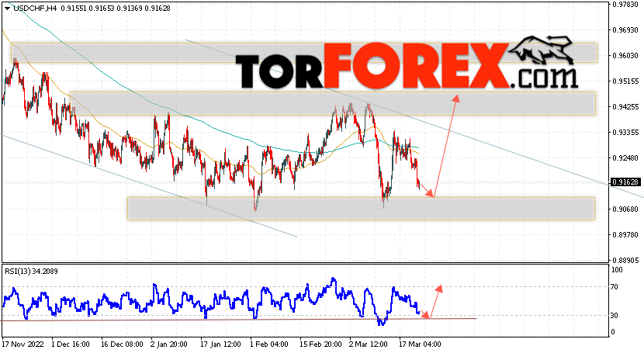Screen dimensions: 644x353
Task: Click time axis label 16 Dec 08:00
Action: click(122, 344)
